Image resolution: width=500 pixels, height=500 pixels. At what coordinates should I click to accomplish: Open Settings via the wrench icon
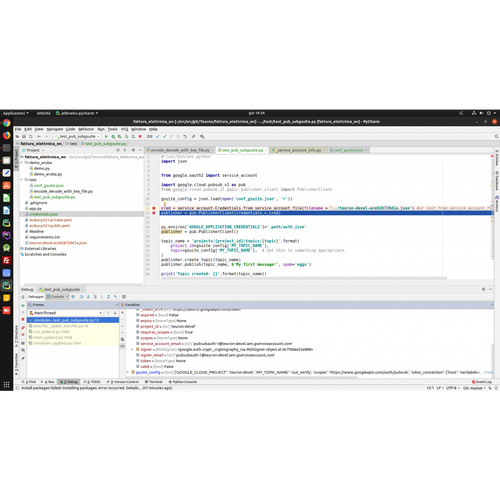(193, 136)
